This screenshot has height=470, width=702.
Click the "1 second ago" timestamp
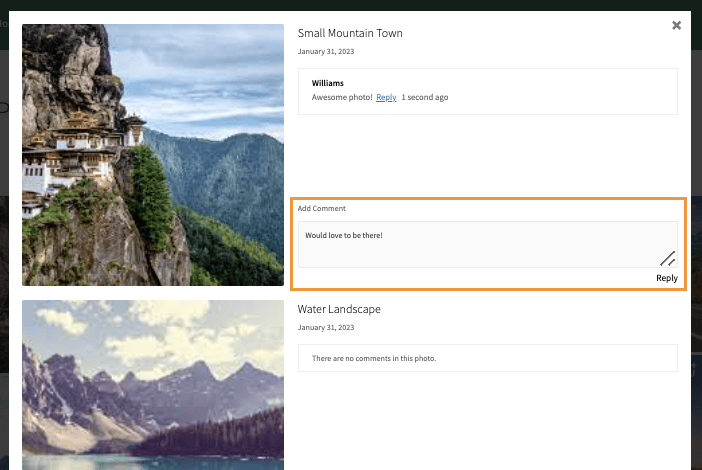(425, 98)
